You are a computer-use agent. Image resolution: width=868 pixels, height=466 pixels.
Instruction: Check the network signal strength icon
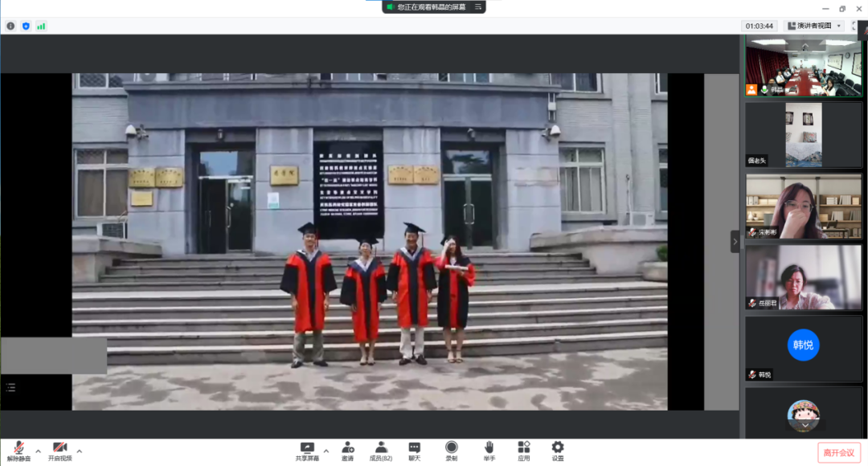(41, 26)
